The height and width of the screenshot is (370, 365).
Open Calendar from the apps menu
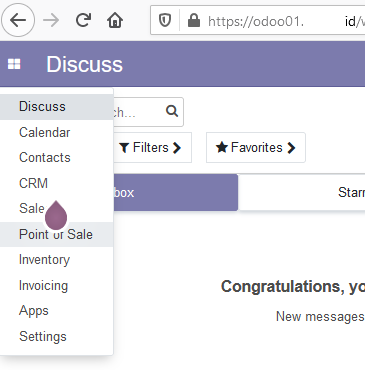57,132
